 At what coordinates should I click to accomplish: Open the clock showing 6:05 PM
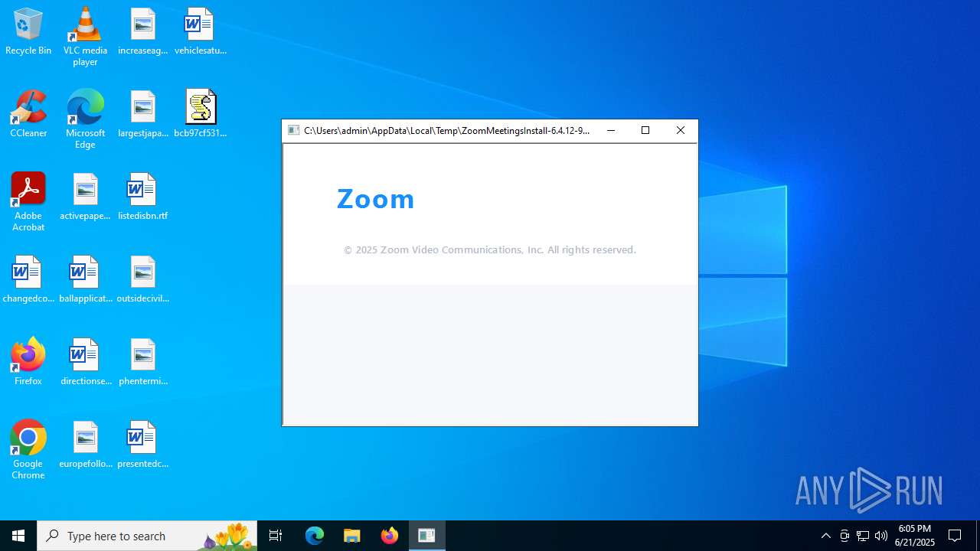tap(916, 536)
